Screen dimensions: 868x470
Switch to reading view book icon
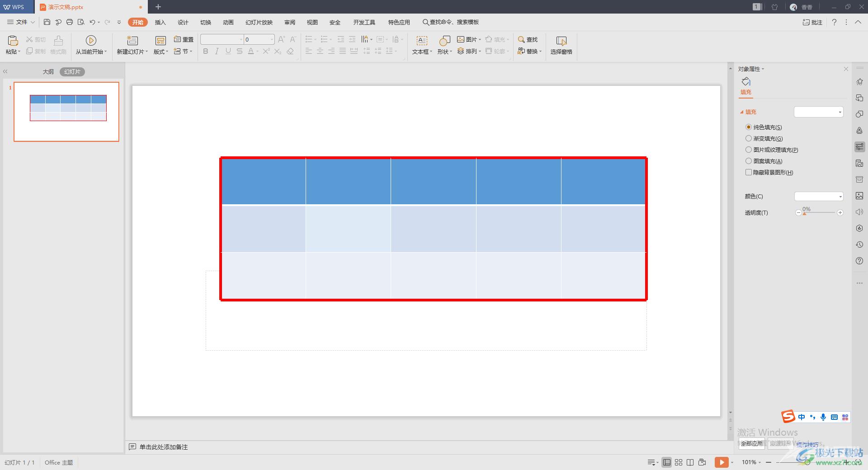[x=690, y=462]
